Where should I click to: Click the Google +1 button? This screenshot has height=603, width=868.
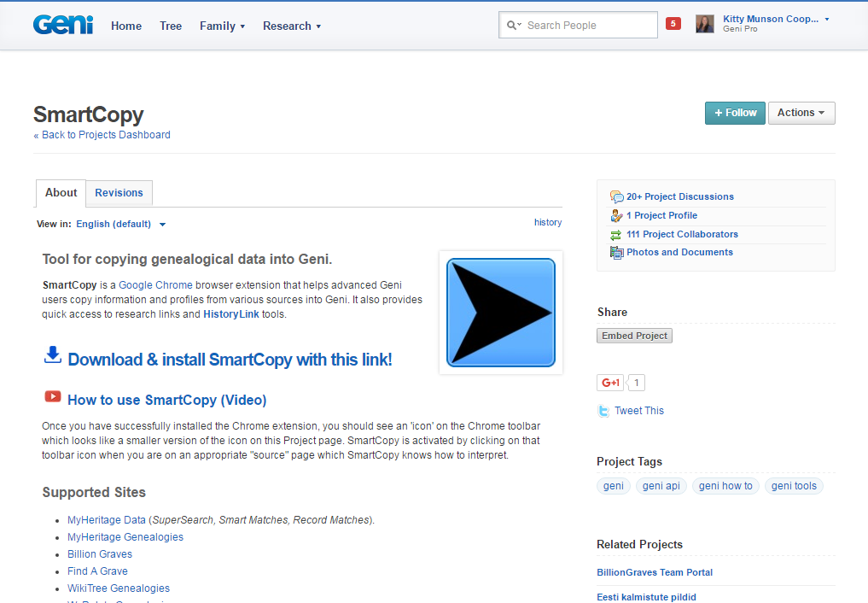click(610, 383)
